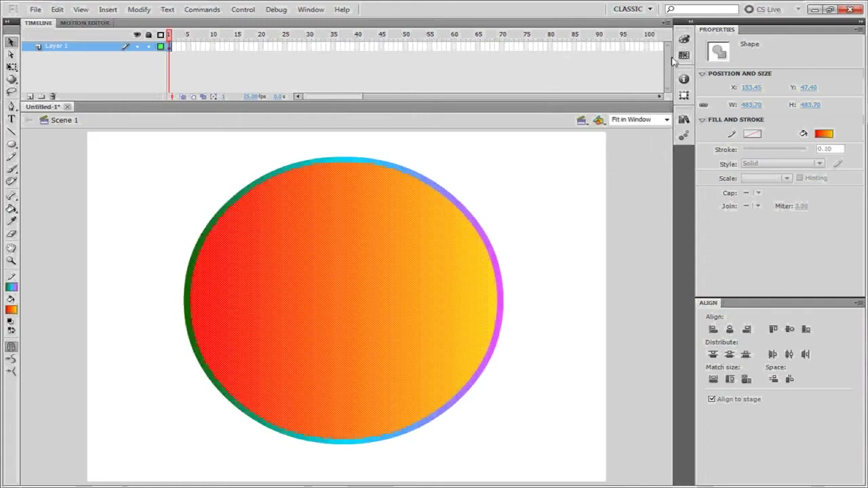Switch to the Motion Editor tab
This screenshot has height=488, width=868.
coord(85,23)
